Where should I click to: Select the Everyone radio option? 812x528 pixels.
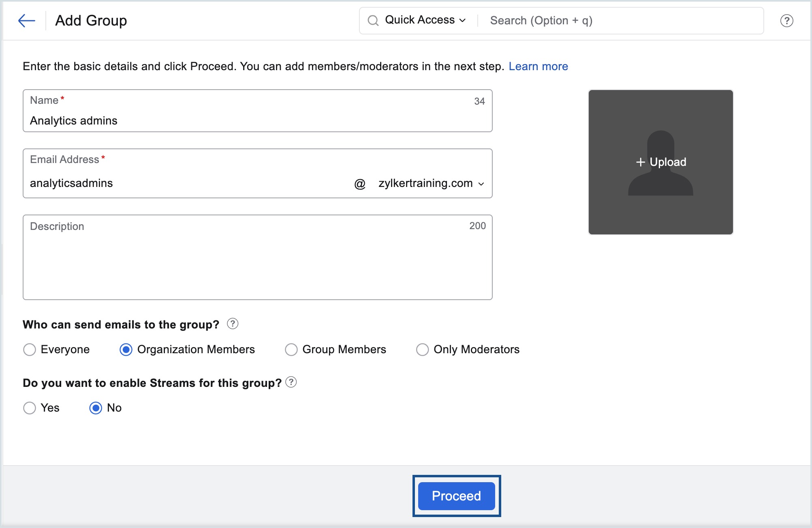[x=29, y=349]
